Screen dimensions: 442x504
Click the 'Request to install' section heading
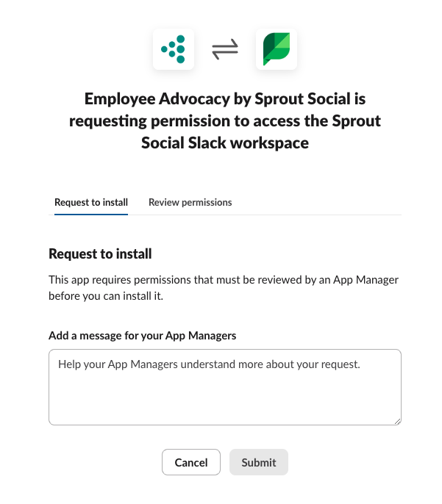tap(100, 253)
